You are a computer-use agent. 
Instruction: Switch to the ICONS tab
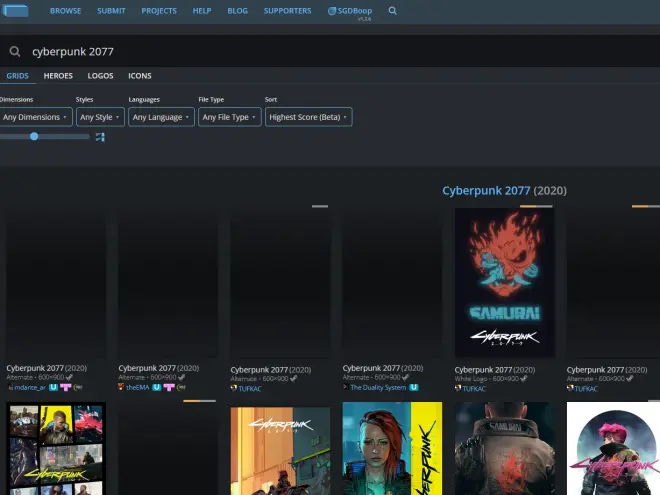140,76
